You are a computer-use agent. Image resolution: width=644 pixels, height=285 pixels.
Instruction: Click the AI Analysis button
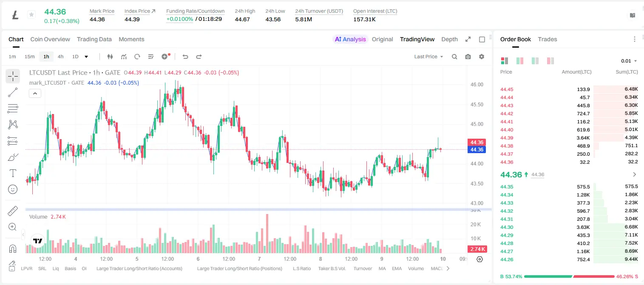[350, 39]
